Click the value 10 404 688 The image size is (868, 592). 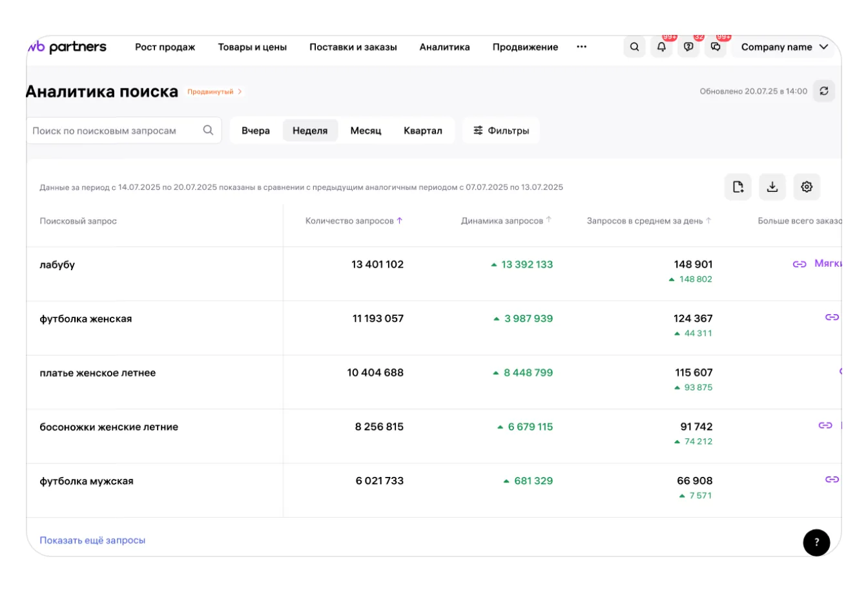click(x=375, y=373)
